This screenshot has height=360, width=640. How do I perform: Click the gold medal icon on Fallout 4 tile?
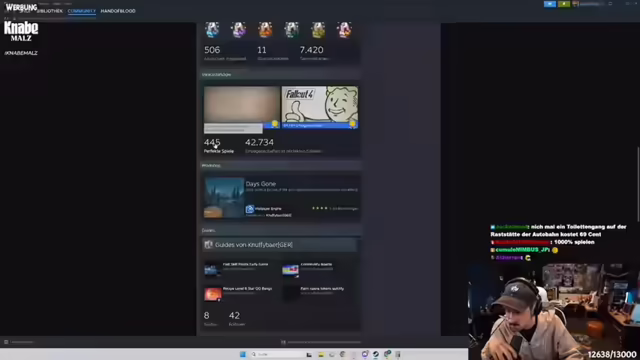(353, 123)
